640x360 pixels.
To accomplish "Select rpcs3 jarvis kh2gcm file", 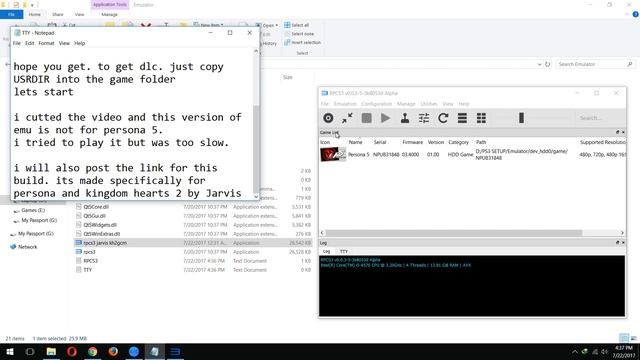I will (x=193, y=243).
